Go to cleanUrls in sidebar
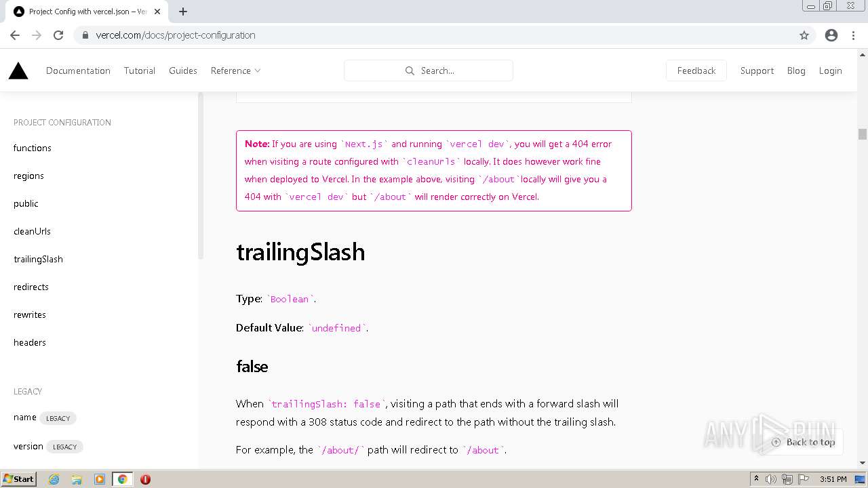The image size is (868, 488). (32, 231)
